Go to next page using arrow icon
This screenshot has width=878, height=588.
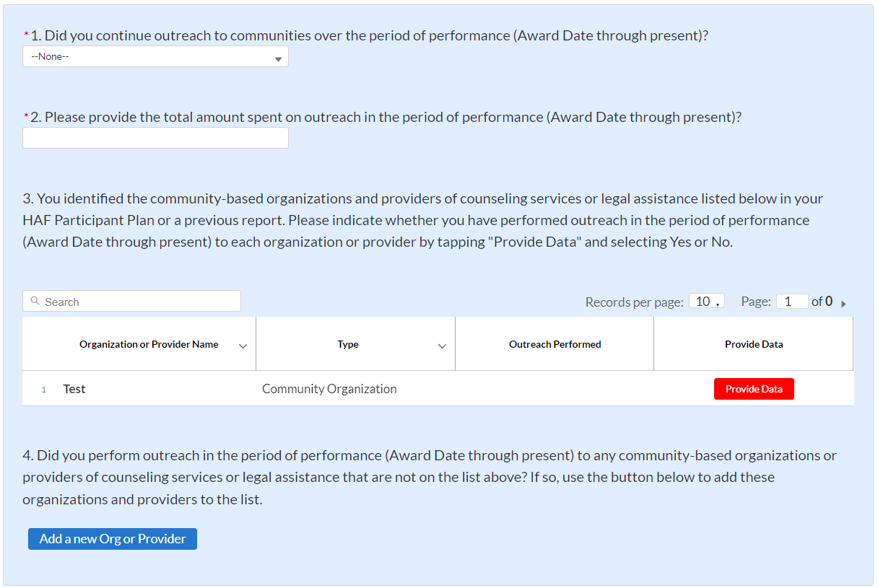click(843, 303)
